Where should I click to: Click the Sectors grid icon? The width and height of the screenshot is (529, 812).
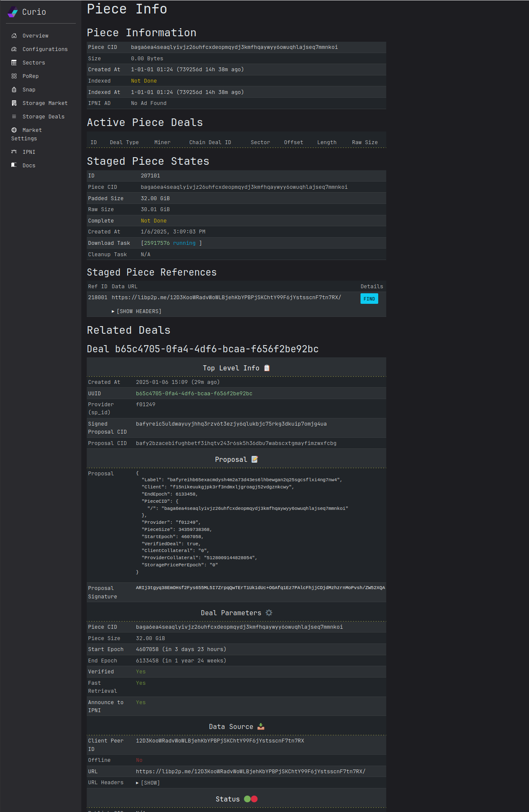tap(14, 63)
